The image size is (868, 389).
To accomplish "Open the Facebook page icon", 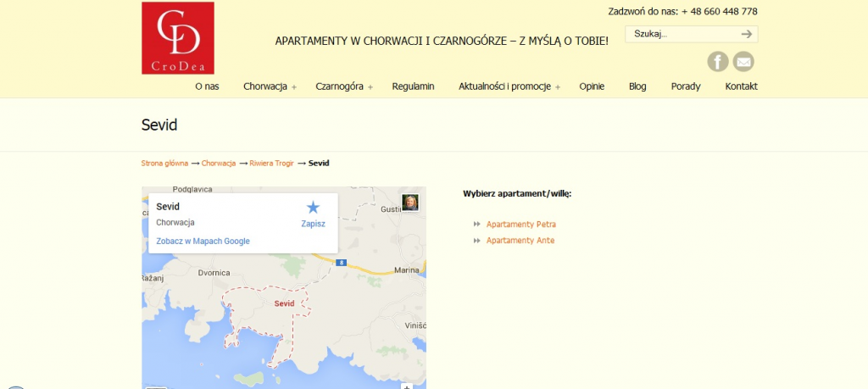I will pos(718,61).
